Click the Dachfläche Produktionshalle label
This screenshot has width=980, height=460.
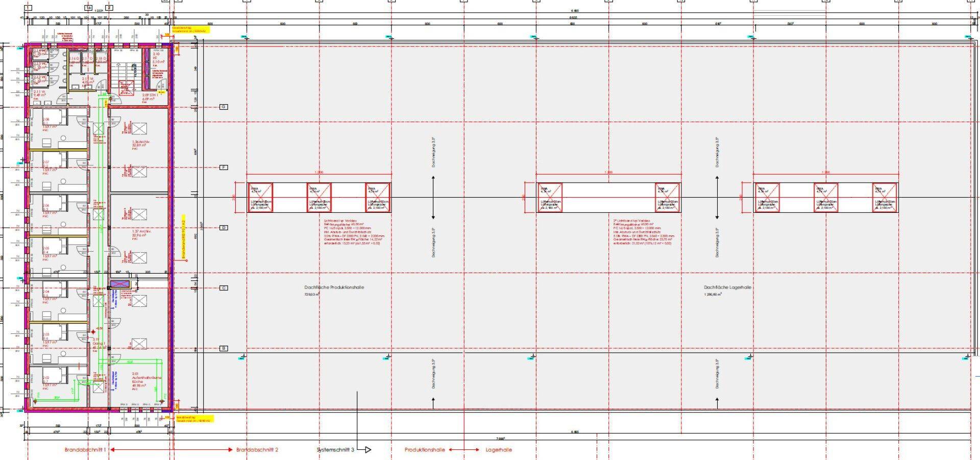[334, 288]
